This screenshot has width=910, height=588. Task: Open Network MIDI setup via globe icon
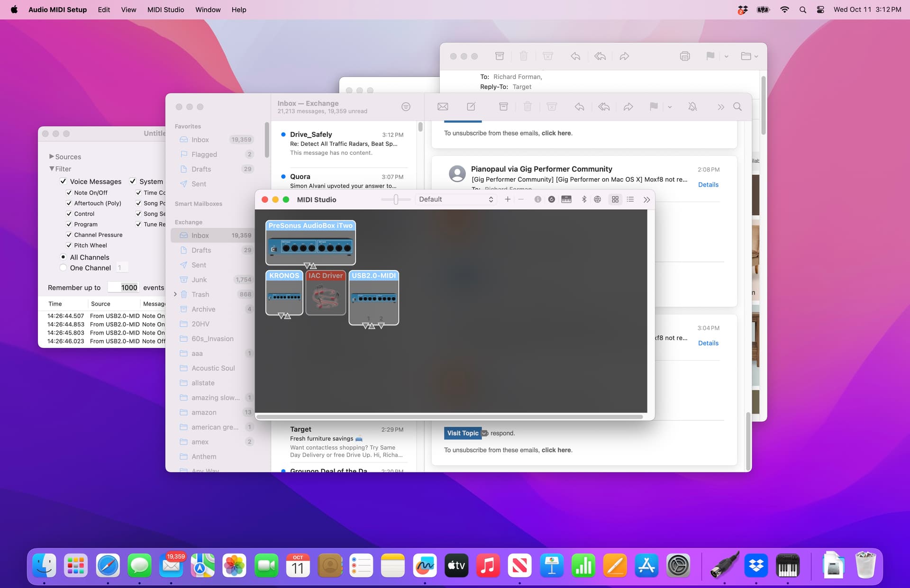click(597, 199)
